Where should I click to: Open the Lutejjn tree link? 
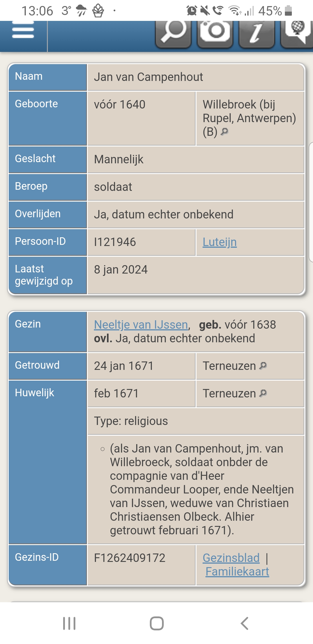click(x=220, y=242)
